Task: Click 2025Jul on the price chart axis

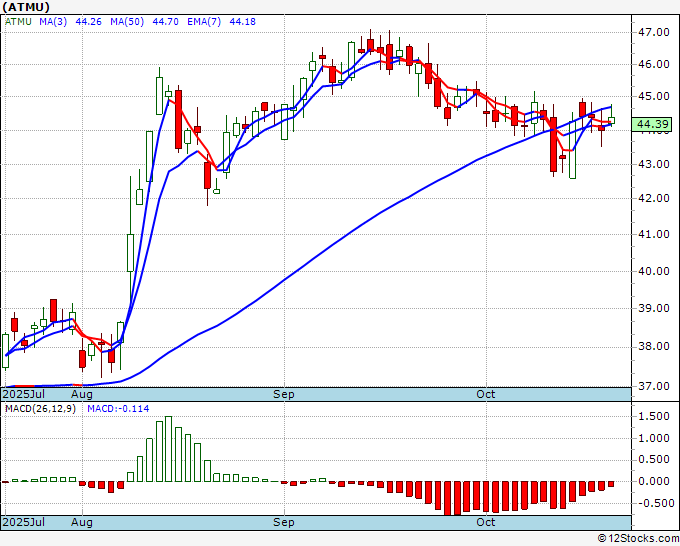Action: 24,394
